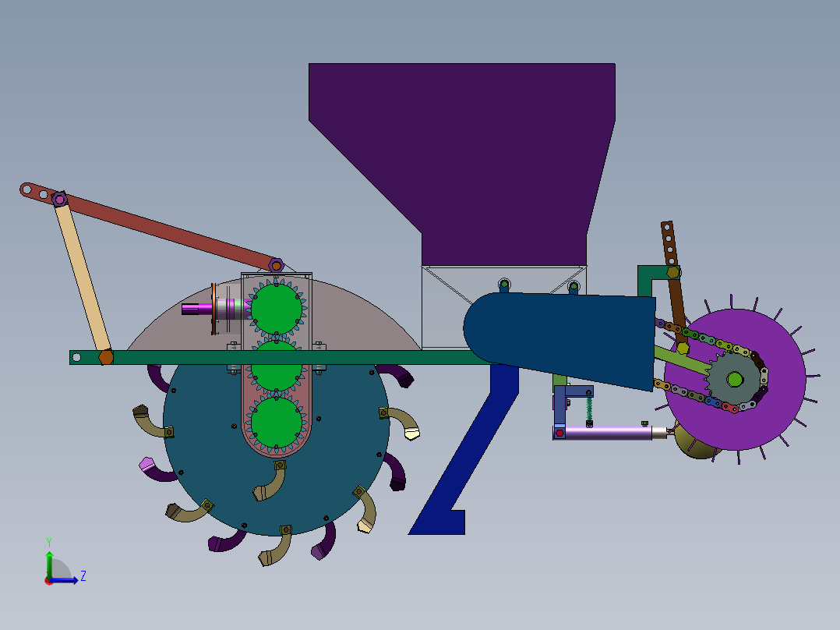The image size is (840, 630).
Task: Select the green axis center shaft of the wheel
Action: click(736, 380)
